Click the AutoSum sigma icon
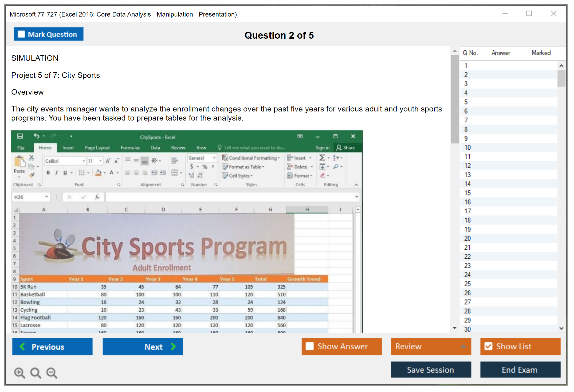The width and height of the screenshot is (574, 392). [x=322, y=158]
